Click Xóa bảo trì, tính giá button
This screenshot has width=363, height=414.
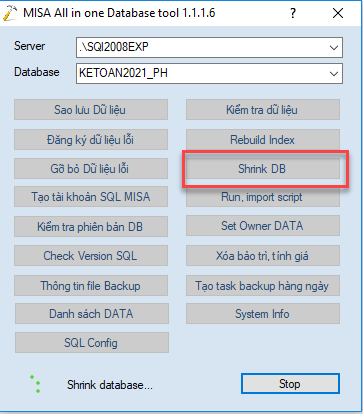point(263,256)
